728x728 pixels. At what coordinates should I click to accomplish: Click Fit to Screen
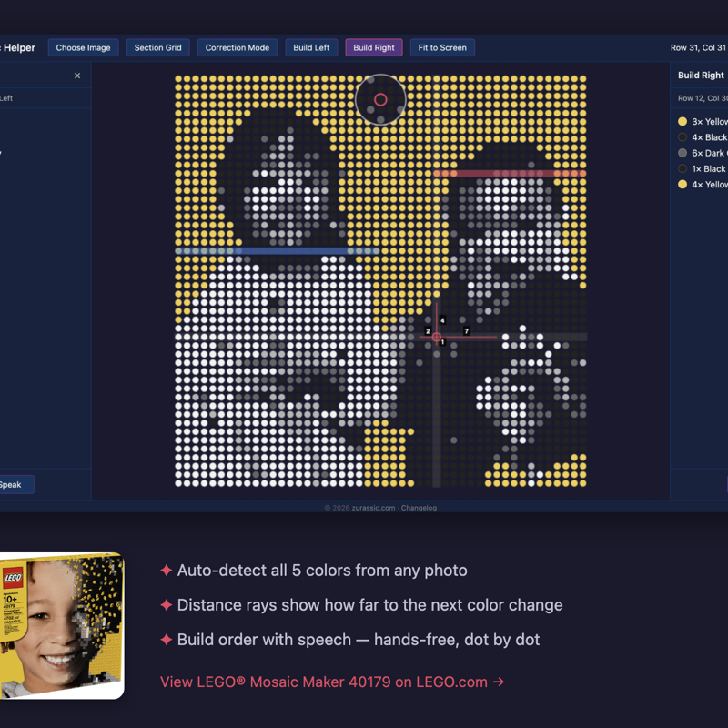coord(442,47)
